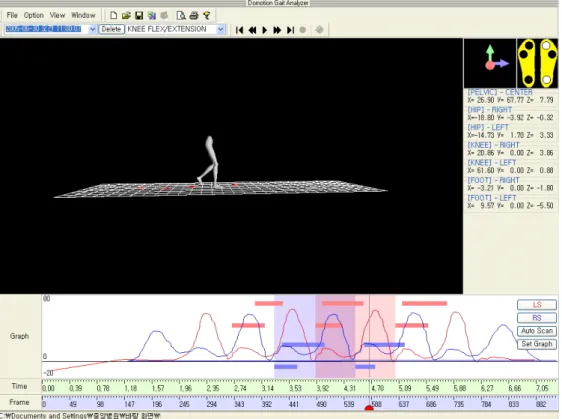This screenshot has width=562, height=419.
Task: Click the greyed-out icon before print preview
Action: (x=164, y=15)
